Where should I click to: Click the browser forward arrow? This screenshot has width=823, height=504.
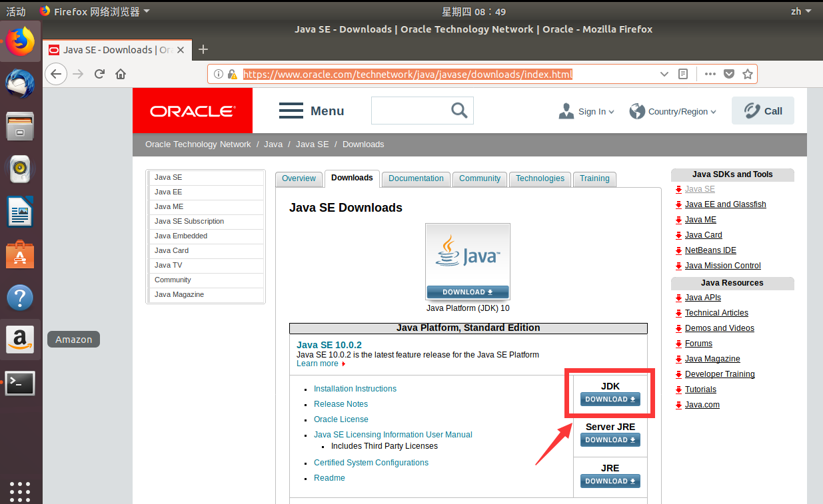click(x=78, y=74)
